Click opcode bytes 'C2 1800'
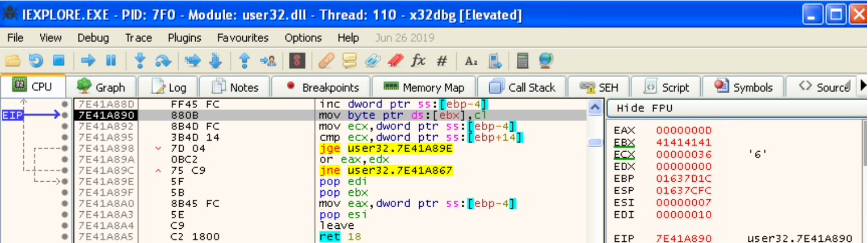868x243 pixels. point(195,236)
